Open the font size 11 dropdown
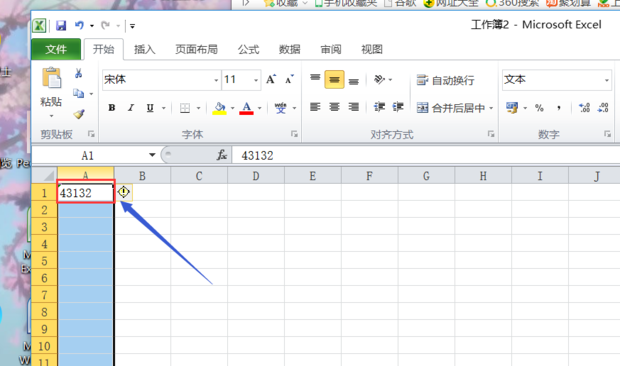This screenshot has width=620, height=366. (x=256, y=80)
